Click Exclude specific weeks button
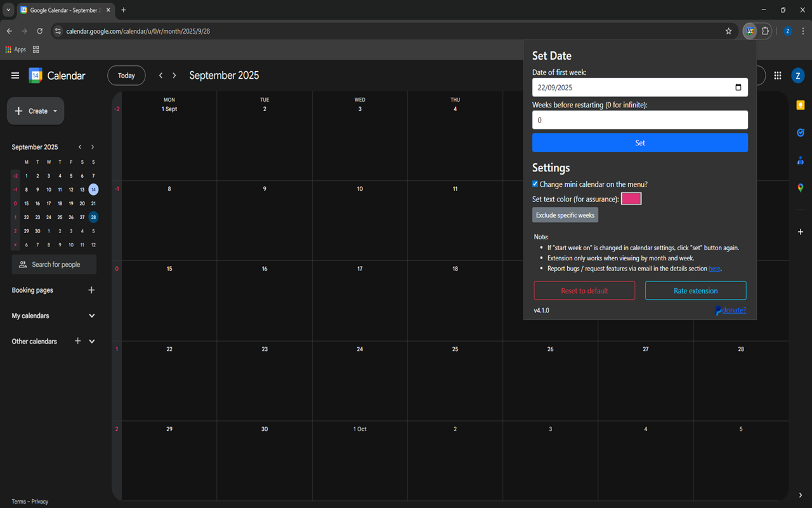Screen dimensions: 812x508 pyautogui.click(x=565, y=215)
